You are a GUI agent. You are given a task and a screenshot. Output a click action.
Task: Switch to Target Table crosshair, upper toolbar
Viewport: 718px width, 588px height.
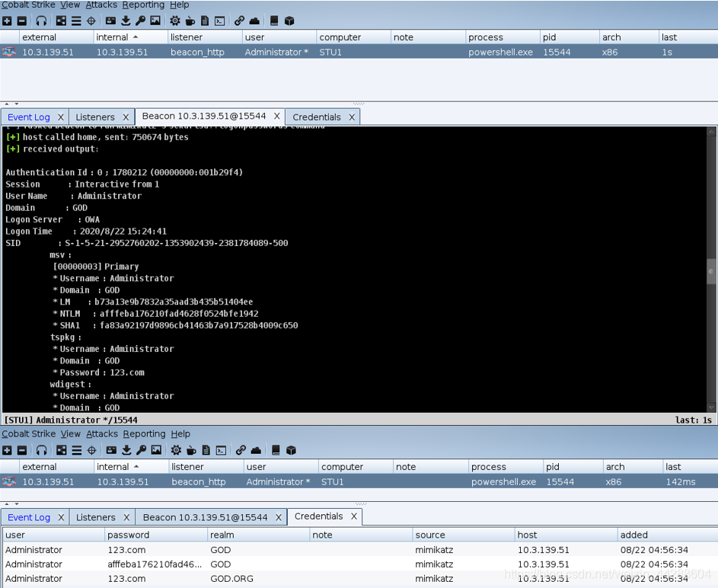click(x=91, y=21)
